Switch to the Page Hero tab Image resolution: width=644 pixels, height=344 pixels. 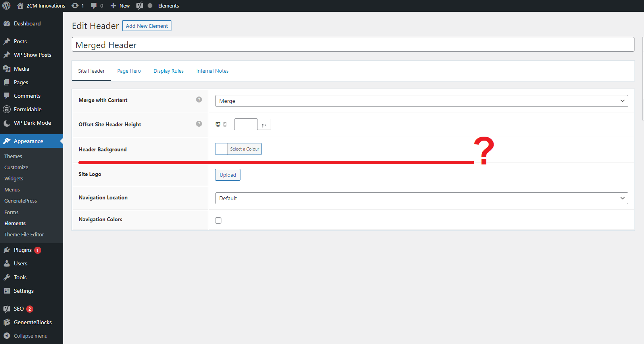[129, 71]
